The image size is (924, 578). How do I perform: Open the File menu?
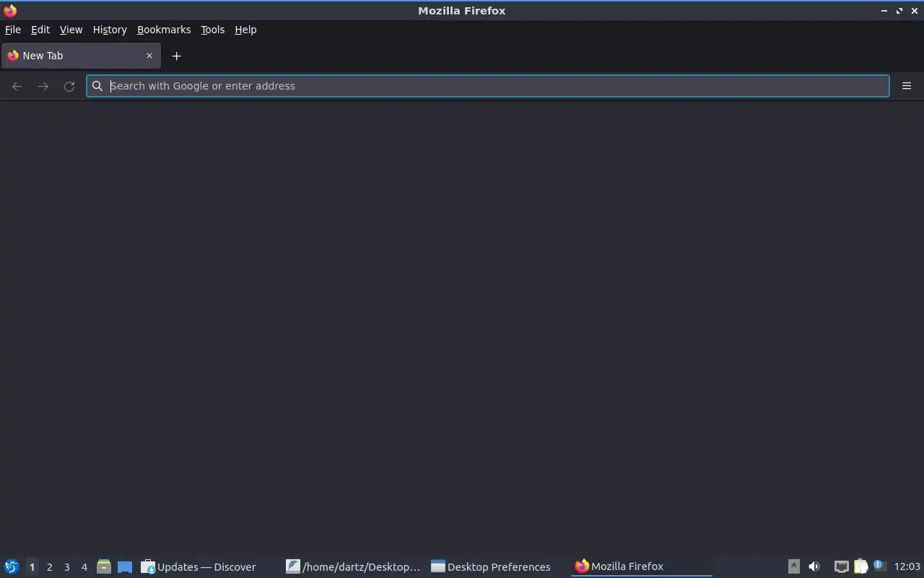point(12,30)
